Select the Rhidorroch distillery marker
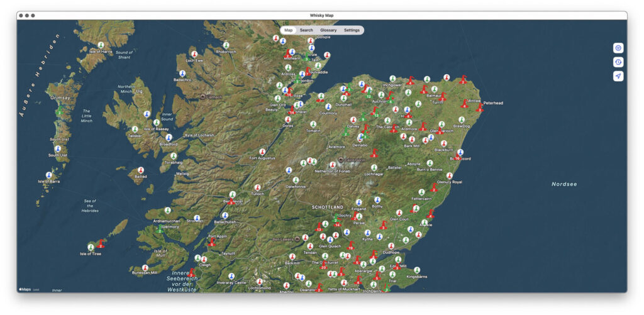The width and height of the screenshot is (644, 315). [x=226, y=45]
